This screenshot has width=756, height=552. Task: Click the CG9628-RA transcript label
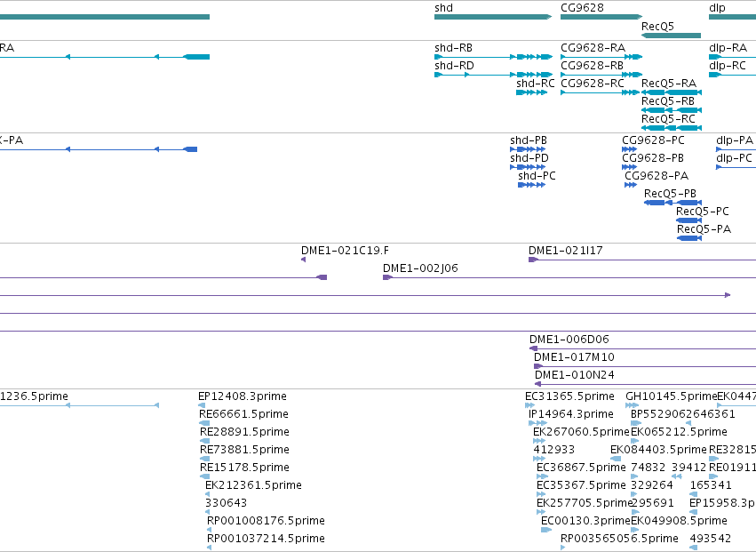(593, 48)
